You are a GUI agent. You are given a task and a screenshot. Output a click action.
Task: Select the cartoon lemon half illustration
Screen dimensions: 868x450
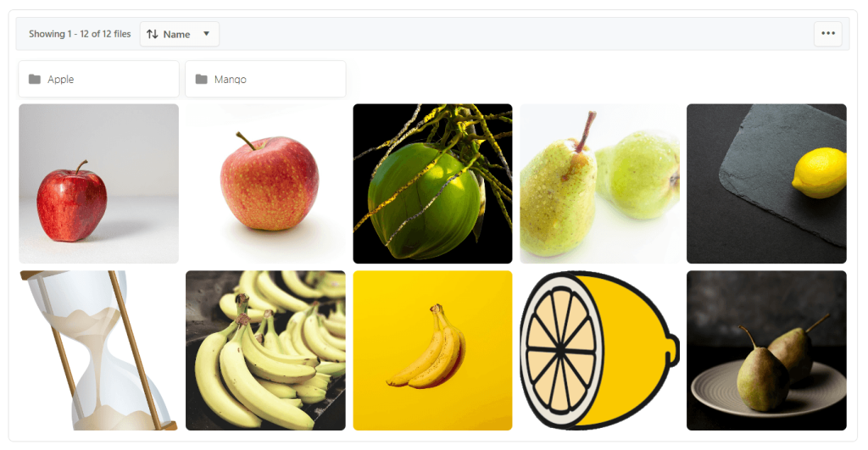click(x=599, y=350)
